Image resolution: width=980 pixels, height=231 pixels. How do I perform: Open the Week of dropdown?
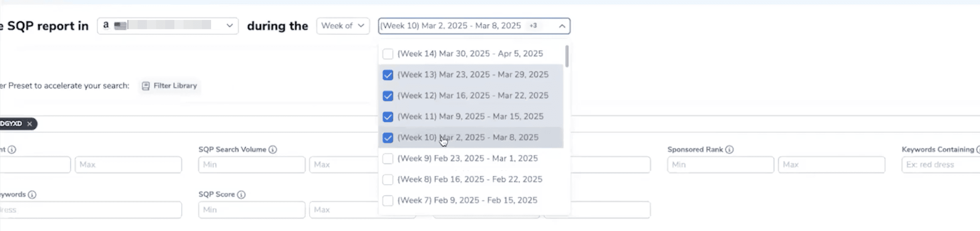[343, 26]
